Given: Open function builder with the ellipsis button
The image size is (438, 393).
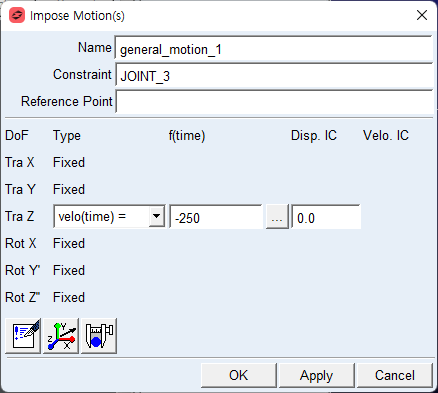Looking at the screenshot, I should point(277,217).
